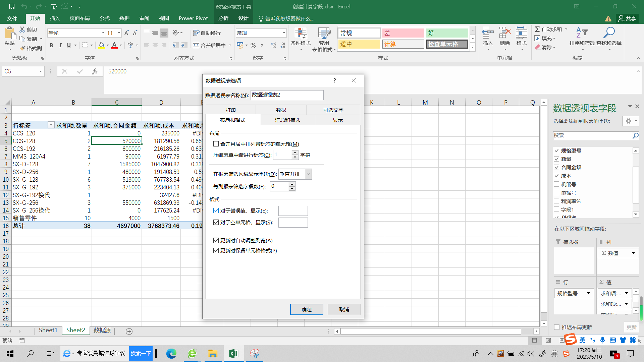
Task: Enable defer layout update (推迟布局更新)
Action: pyautogui.click(x=557, y=327)
